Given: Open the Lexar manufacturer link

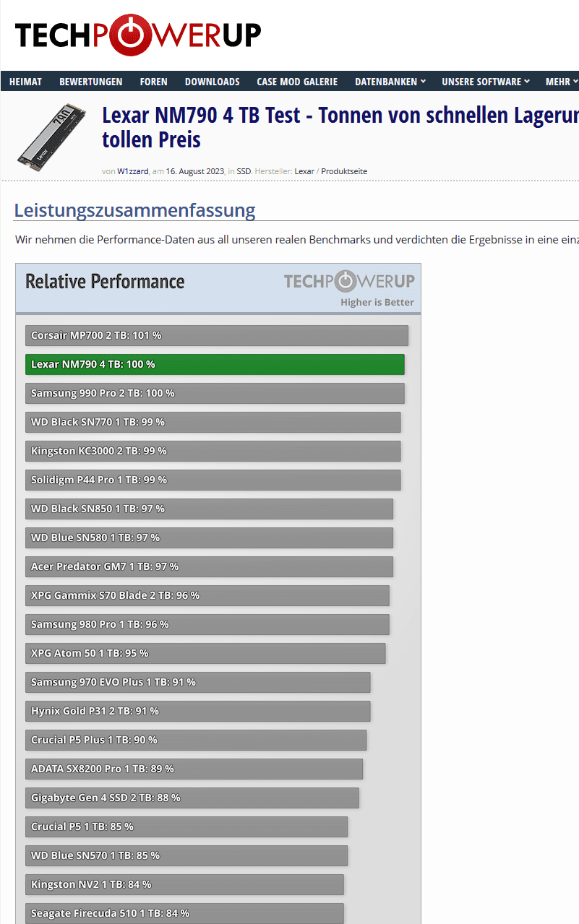Looking at the screenshot, I should click(x=304, y=171).
